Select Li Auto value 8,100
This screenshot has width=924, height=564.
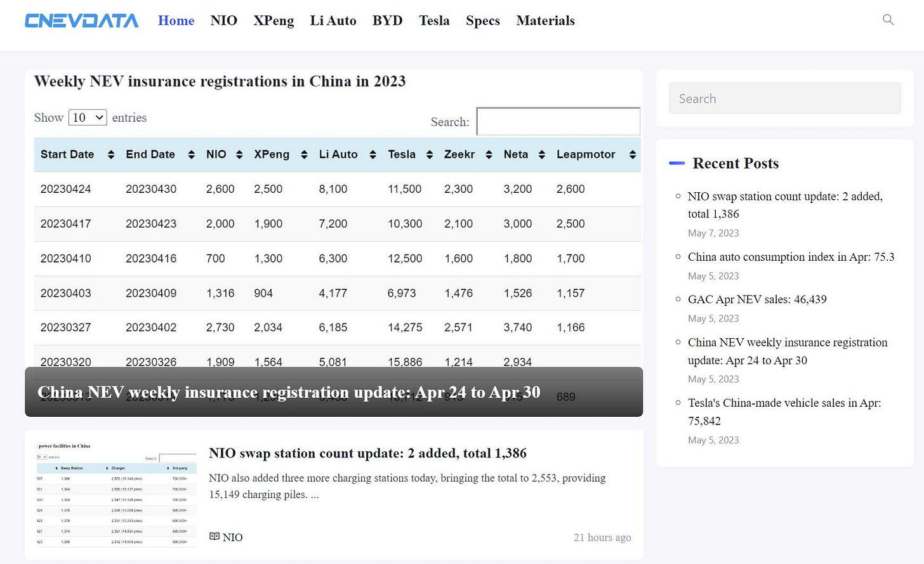(x=333, y=189)
